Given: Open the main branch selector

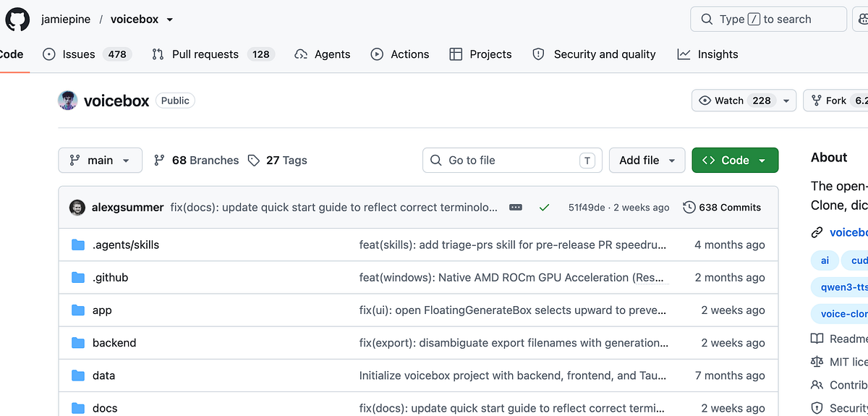Looking at the screenshot, I should [x=101, y=161].
